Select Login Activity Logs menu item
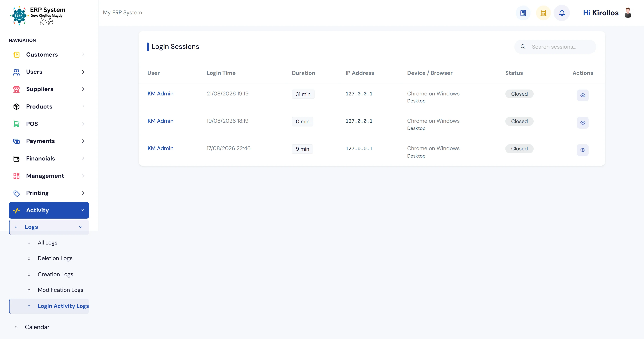Viewport: 644px width, 339px height. point(49,306)
